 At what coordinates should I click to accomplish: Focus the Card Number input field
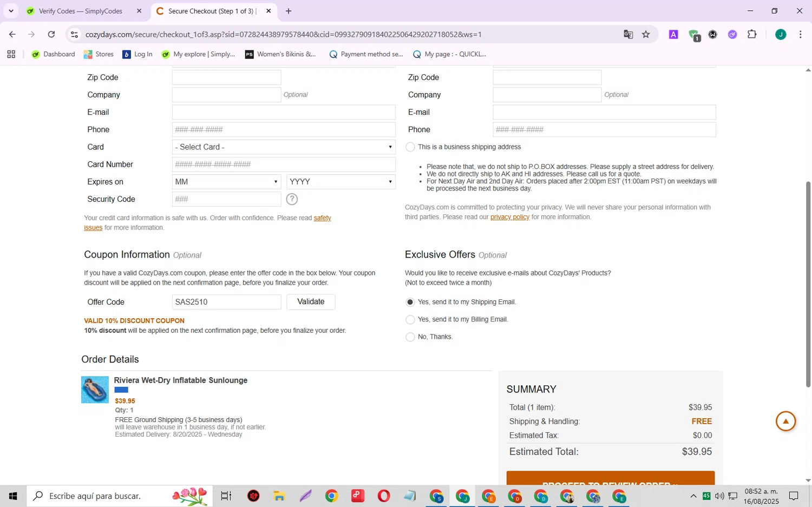[x=284, y=164]
